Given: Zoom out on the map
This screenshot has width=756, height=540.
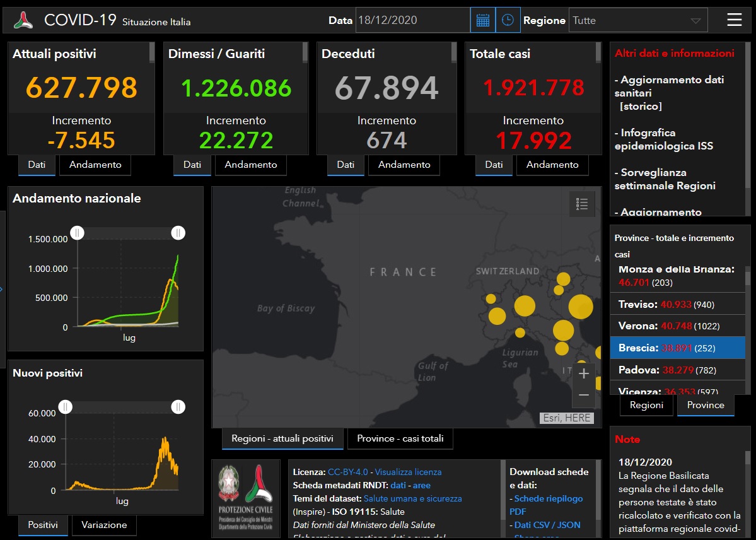Looking at the screenshot, I should pos(583,396).
